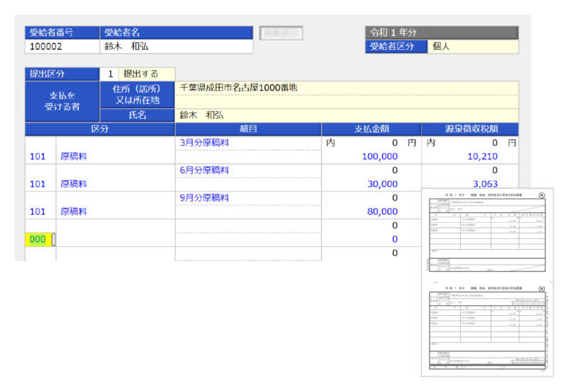The width and height of the screenshot is (569, 392).
Task: Select the 提出する text next to submission code
Action: (x=141, y=74)
